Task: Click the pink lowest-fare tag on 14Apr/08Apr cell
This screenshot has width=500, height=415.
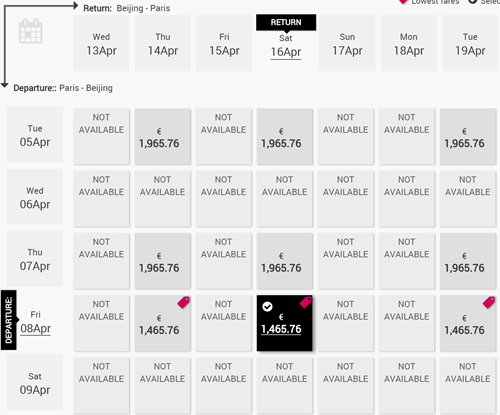Action: [184, 302]
